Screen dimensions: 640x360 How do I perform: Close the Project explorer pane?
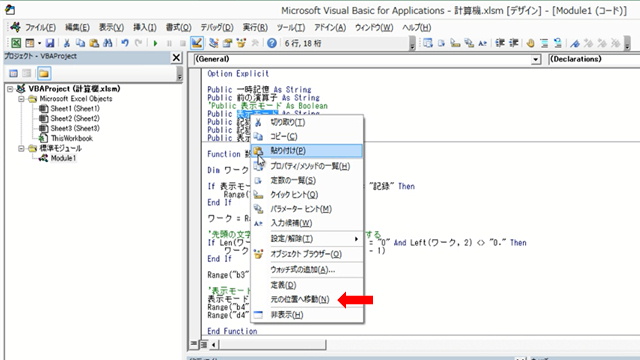point(176,58)
